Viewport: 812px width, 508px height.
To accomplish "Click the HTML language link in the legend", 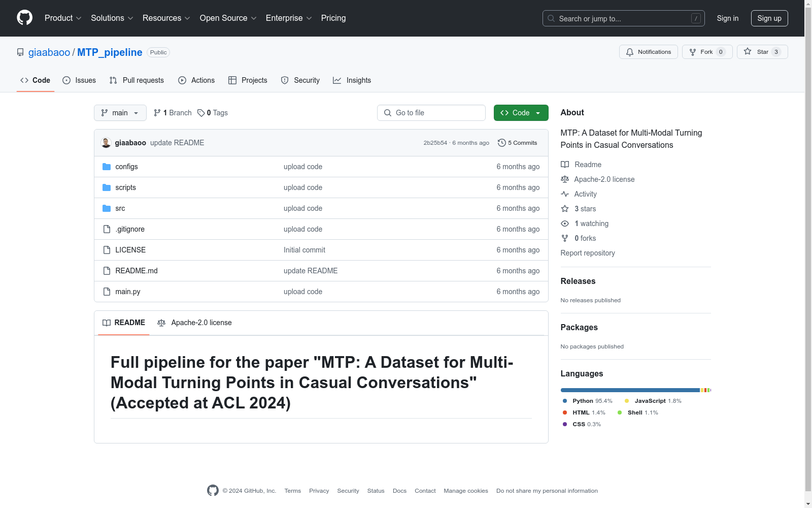I will click(584, 412).
